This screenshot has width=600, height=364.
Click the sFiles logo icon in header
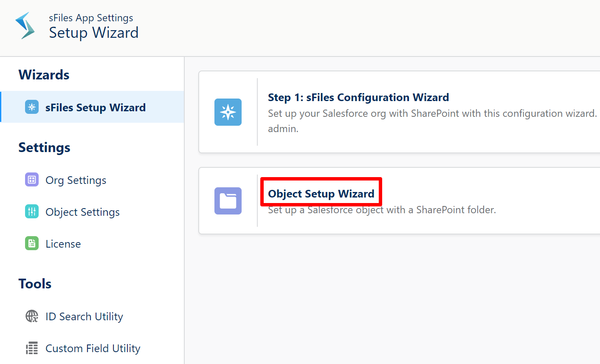(x=25, y=25)
